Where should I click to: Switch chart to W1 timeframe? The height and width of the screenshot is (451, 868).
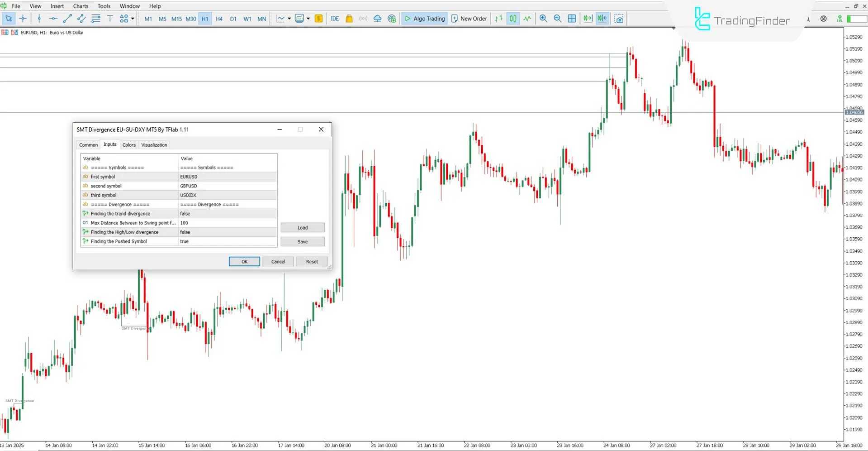247,19
